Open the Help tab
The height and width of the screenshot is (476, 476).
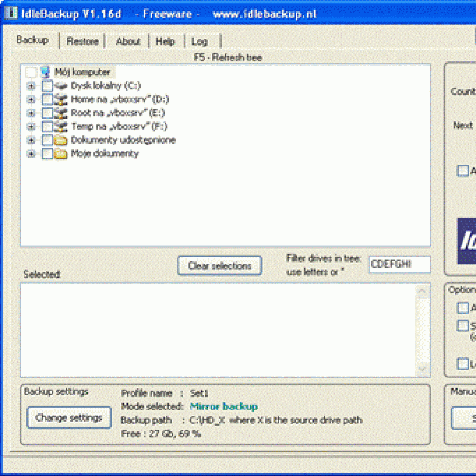(x=165, y=41)
